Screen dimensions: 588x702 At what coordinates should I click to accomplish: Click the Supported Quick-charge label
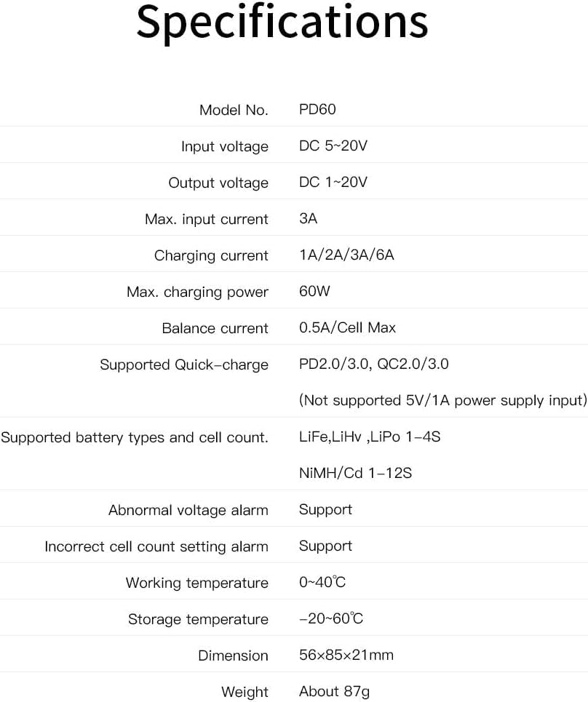(x=184, y=364)
